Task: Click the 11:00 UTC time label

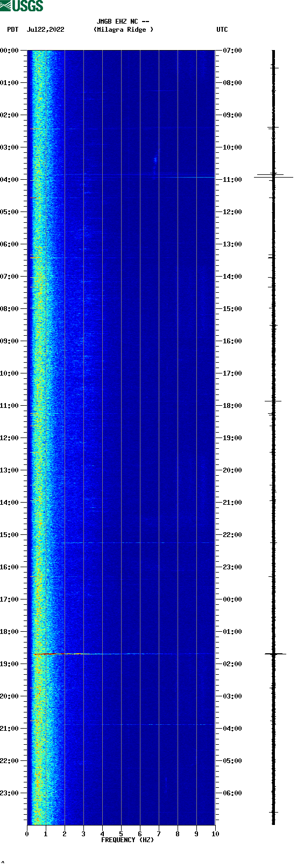Action: tap(232, 180)
